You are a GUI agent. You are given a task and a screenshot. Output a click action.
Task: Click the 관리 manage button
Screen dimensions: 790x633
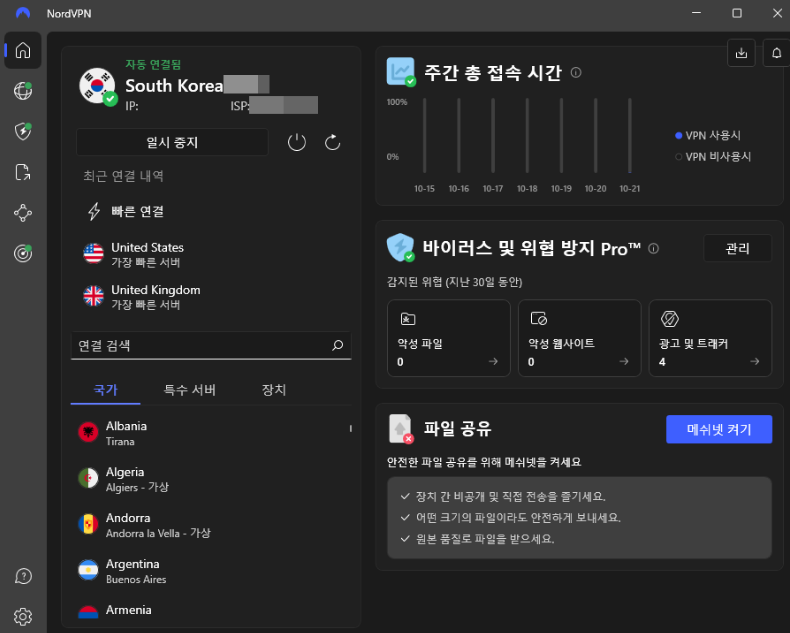coord(738,248)
